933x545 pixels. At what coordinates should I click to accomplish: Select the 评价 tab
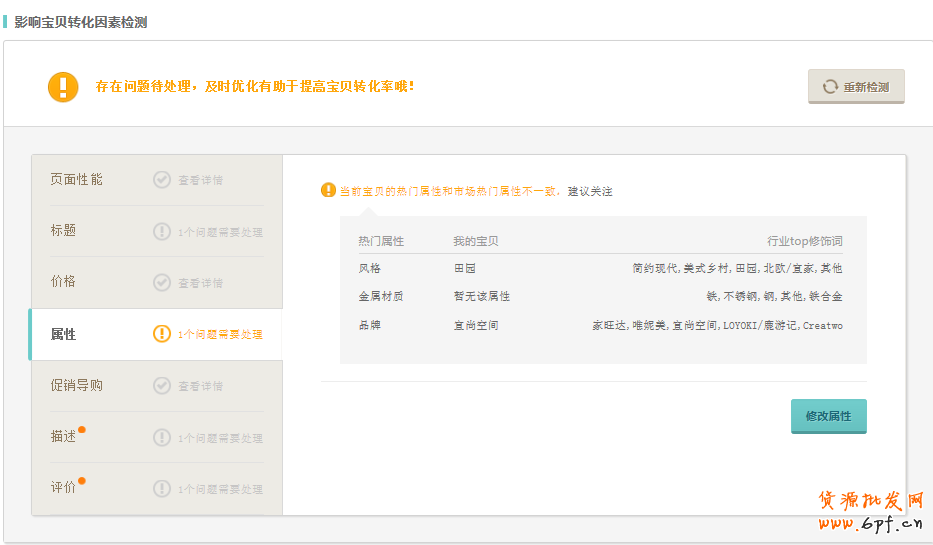[64, 488]
